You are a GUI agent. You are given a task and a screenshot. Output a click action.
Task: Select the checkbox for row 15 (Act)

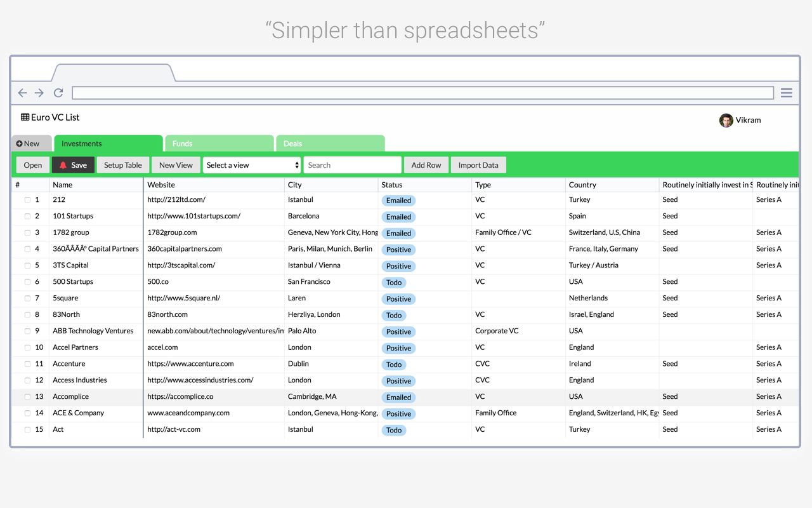coord(27,430)
